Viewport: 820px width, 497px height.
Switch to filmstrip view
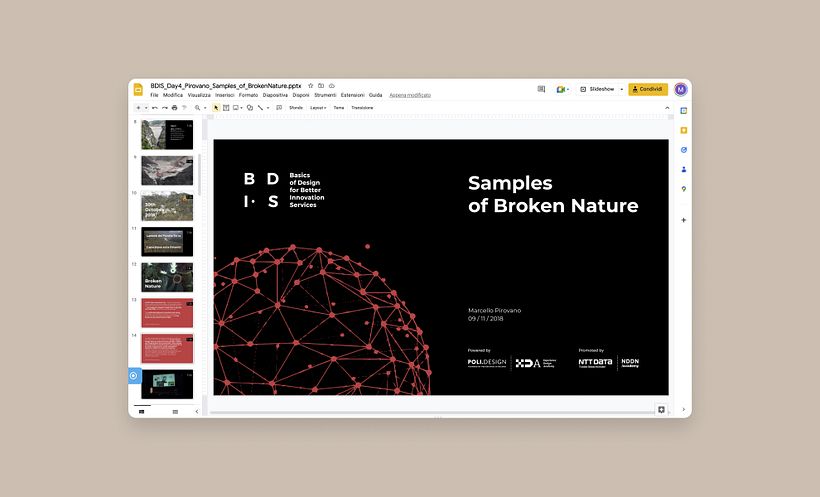pyautogui.click(x=142, y=412)
